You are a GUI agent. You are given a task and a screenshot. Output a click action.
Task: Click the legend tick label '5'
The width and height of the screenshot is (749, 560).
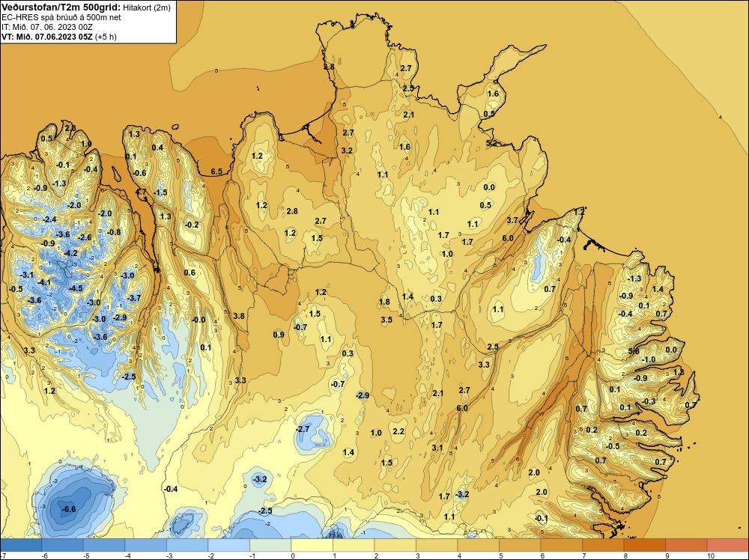(x=500, y=556)
